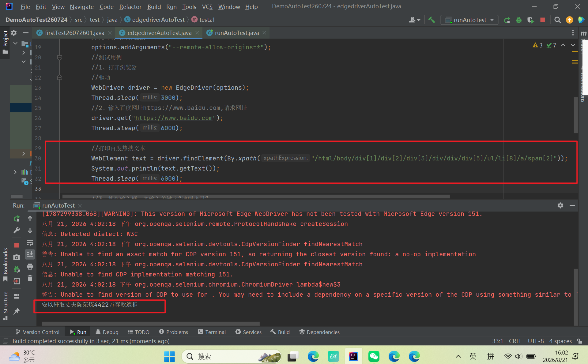Toggle the Bookmarks tool window
Screen dimensions: 588x364
(x=5, y=265)
